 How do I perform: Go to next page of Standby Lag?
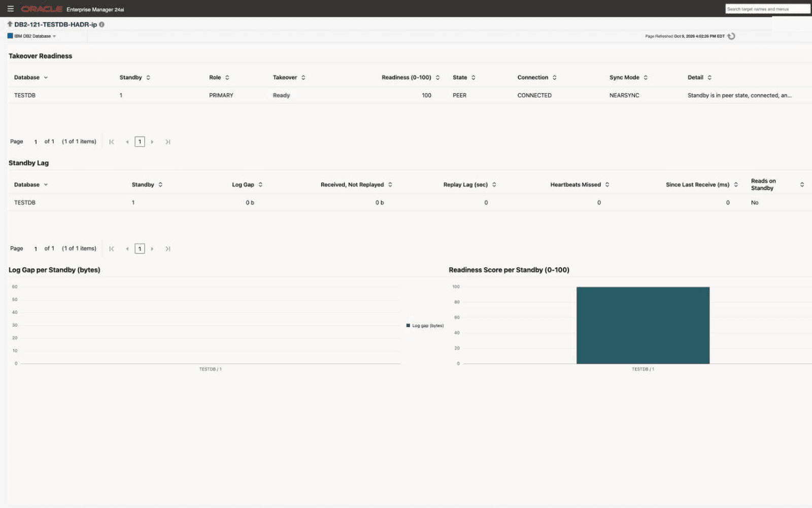coord(152,249)
